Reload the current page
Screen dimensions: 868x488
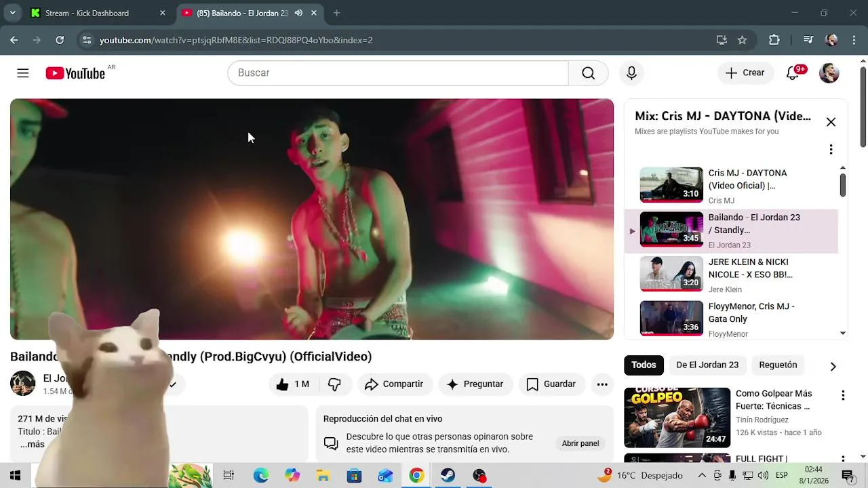60,40
